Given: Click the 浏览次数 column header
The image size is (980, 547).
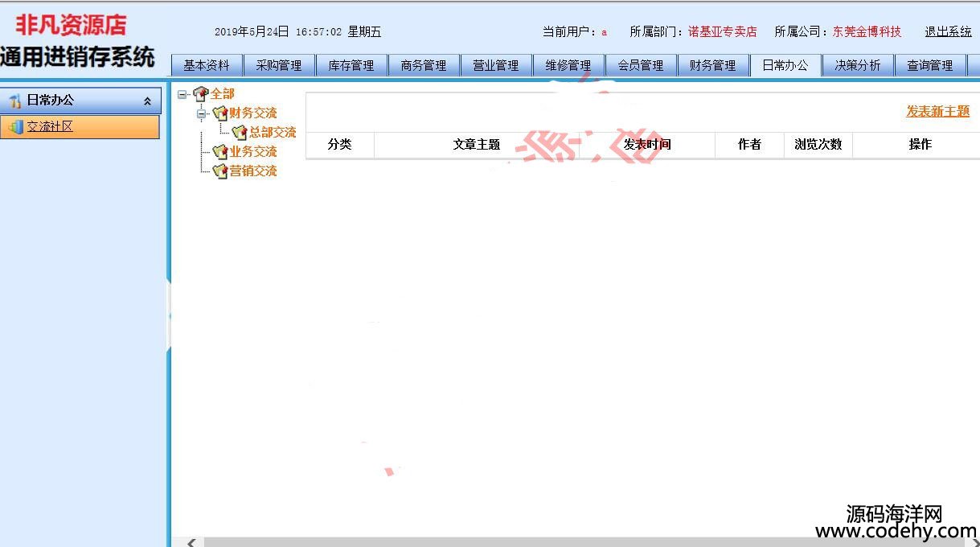Looking at the screenshot, I should click(x=818, y=145).
